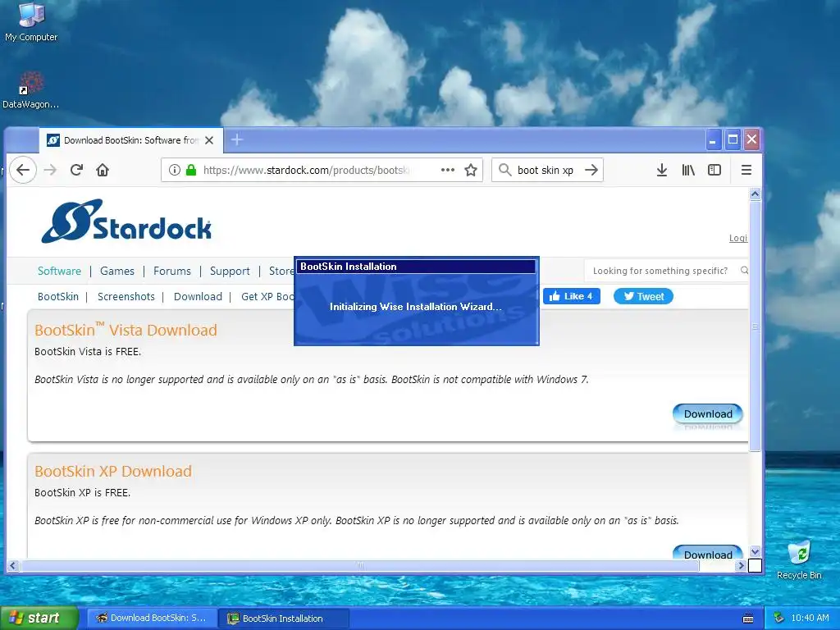The image size is (840, 630).
Task: Click the green secure padlock icon
Action: [190, 170]
